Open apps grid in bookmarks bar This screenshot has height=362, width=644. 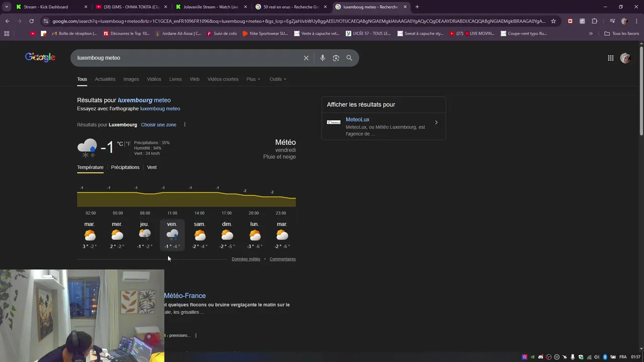coord(7,34)
